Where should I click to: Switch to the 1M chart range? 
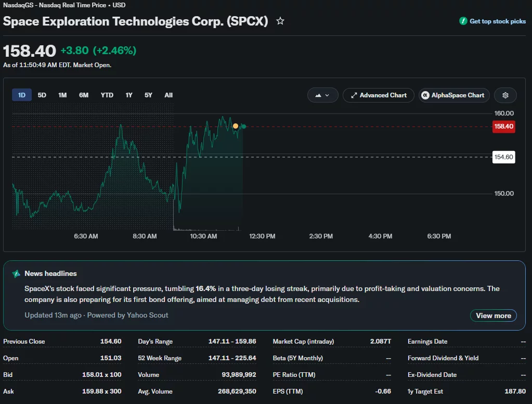(x=62, y=95)
